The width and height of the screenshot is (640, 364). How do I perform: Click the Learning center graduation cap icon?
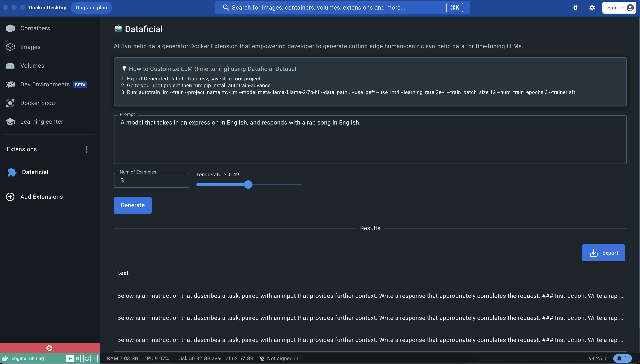10,122
